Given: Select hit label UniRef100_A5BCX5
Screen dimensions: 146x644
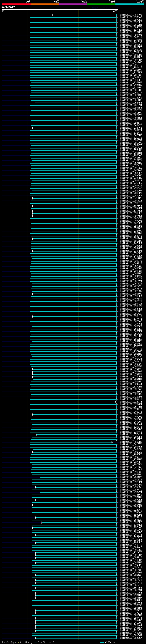Looking at the screenshot, I should coord(131,347).
